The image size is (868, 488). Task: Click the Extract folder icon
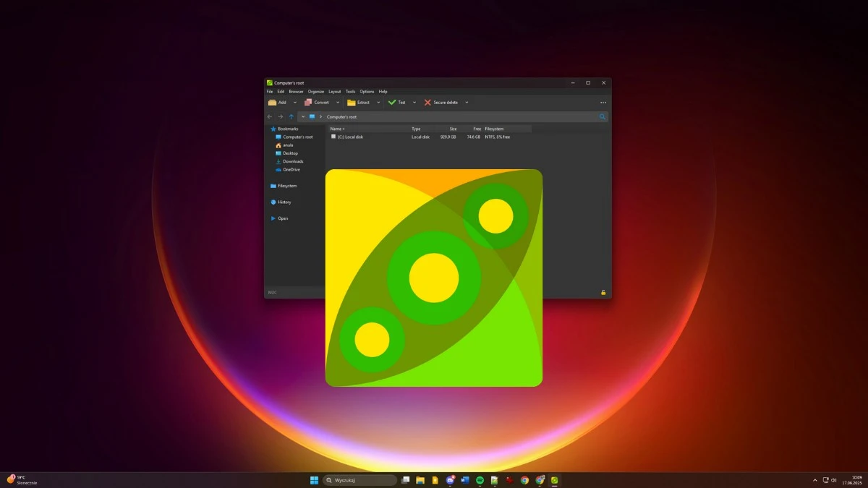click(352, 103)
